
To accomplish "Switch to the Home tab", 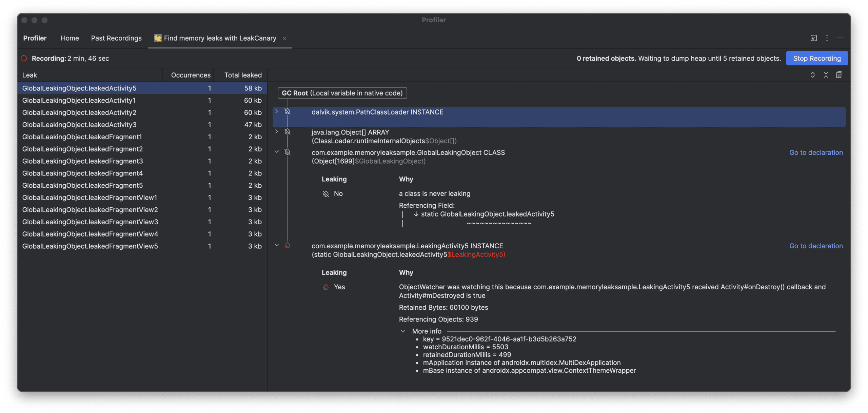I will tap(70, 38).
